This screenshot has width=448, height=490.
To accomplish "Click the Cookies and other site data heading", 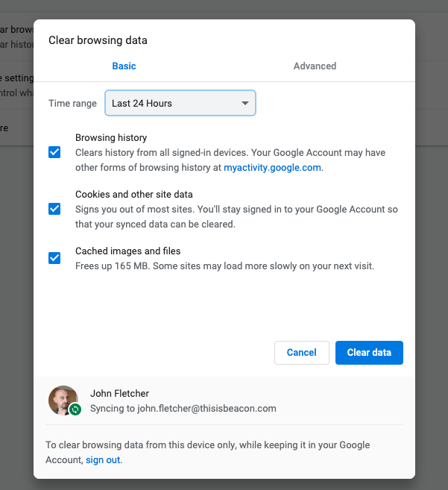I will (x=134, y=195).
